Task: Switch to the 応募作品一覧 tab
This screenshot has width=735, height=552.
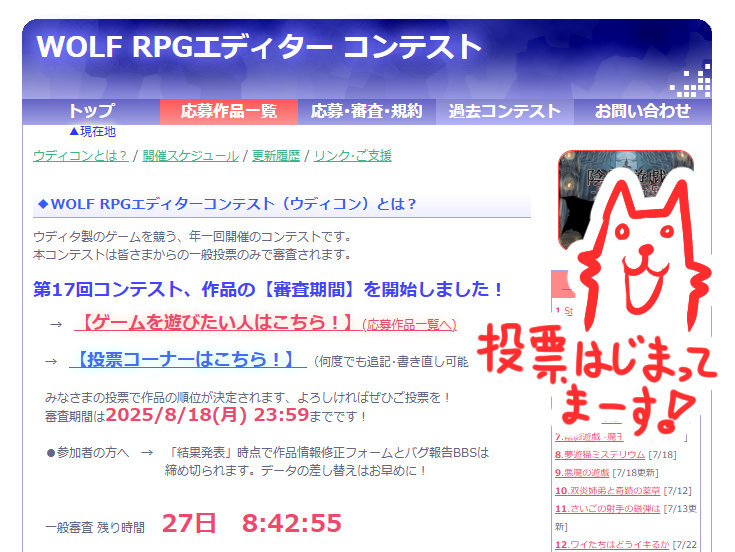Action: [x=229, y=112]
